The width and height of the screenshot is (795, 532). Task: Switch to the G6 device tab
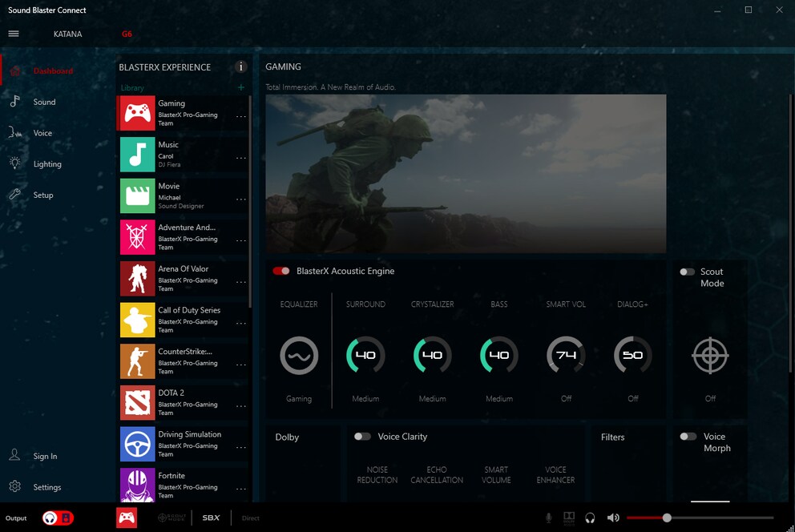tap(127, 34)
